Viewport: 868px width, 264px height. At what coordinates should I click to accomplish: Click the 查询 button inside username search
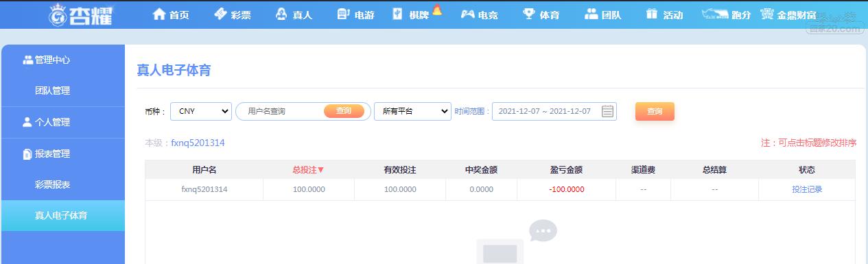pyautogui.click(x=344, y=111)
